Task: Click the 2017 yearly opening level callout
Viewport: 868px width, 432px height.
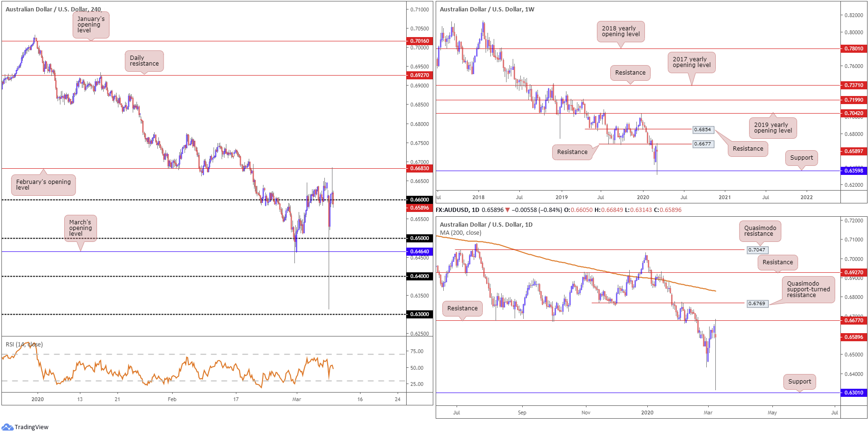Action: click(x=692, y=62)
